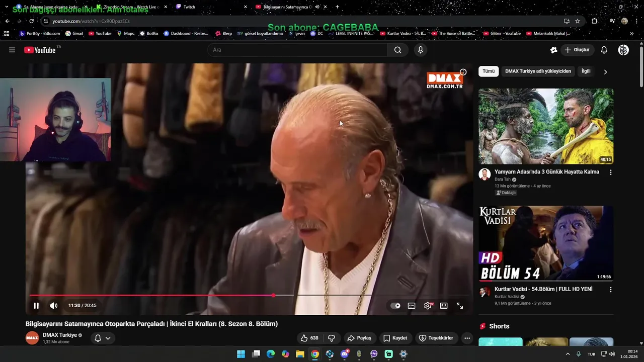Enter full screen mode
The image size is (644, 362).
tap(460, 306)
